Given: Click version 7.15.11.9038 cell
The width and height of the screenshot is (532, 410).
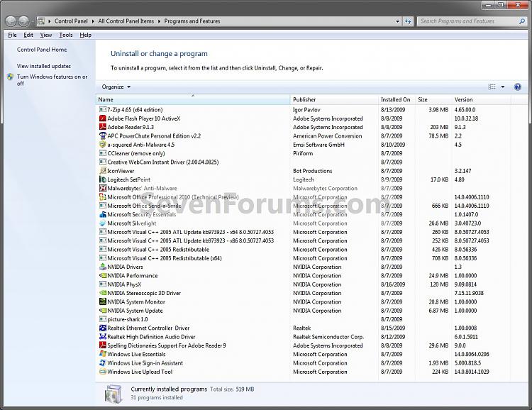Looking at the screenshot, I should (469, 293).
